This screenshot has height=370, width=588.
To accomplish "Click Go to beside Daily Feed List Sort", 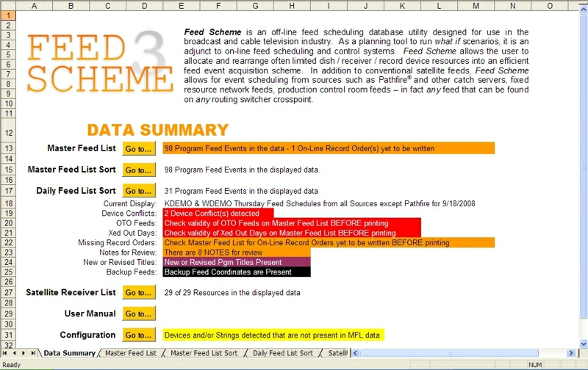I will 139,191.
